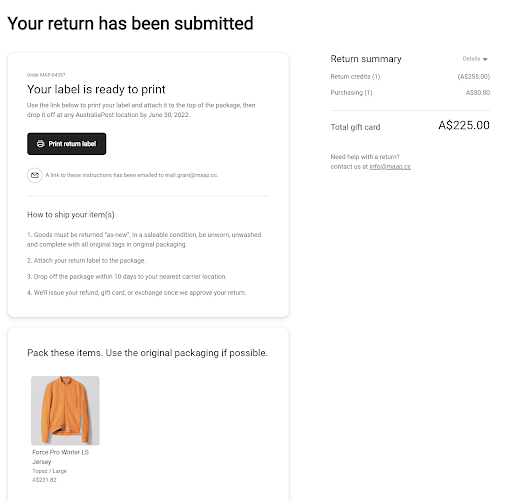
Task: Click the printer icon in the label button
Action: pyautogui.click(x=40, y=144)
